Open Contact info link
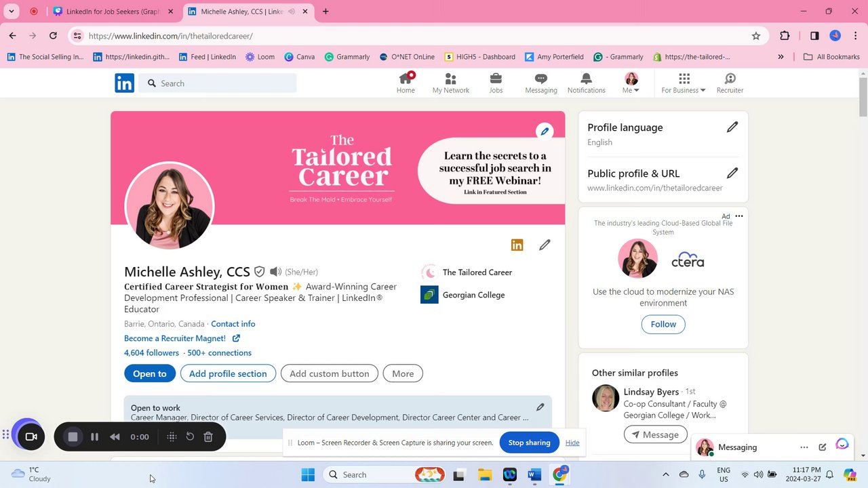Image resolution: width=868 pixels, height=488 pixels. click(233, 324)
